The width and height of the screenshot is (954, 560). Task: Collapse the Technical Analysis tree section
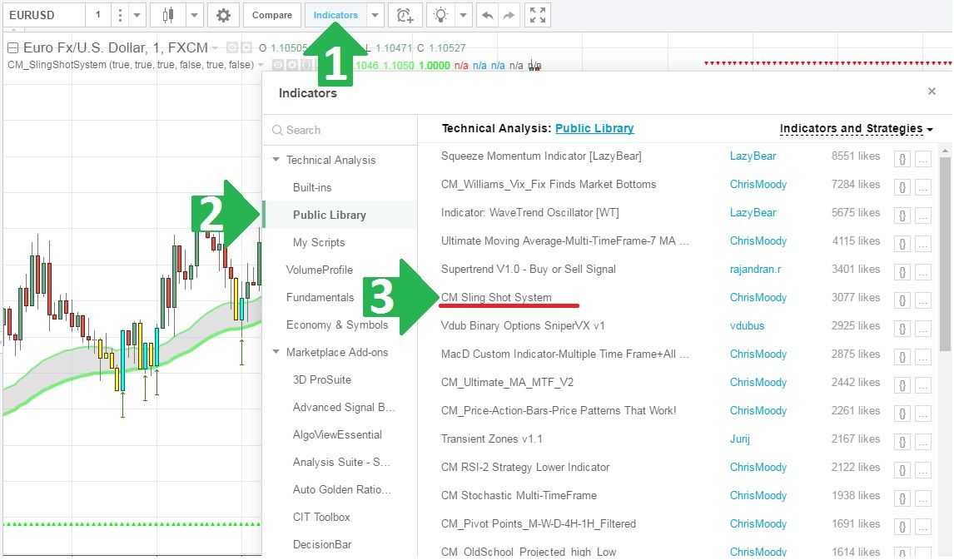276,160
